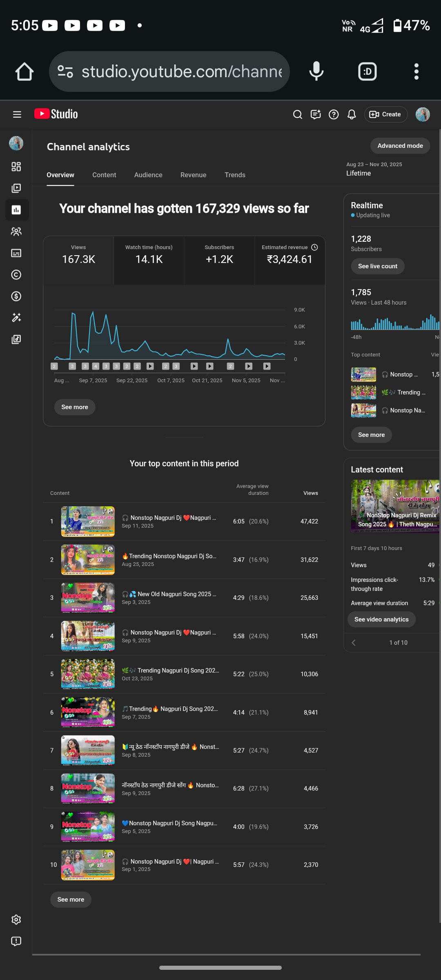Tap the browser microphone icon
This screenshot has height=980, width=441.
pyautogui.click(x=316, y=71)
